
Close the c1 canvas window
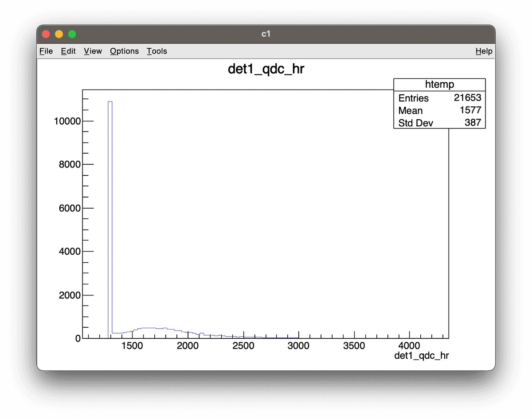click(x=46, y=34)
